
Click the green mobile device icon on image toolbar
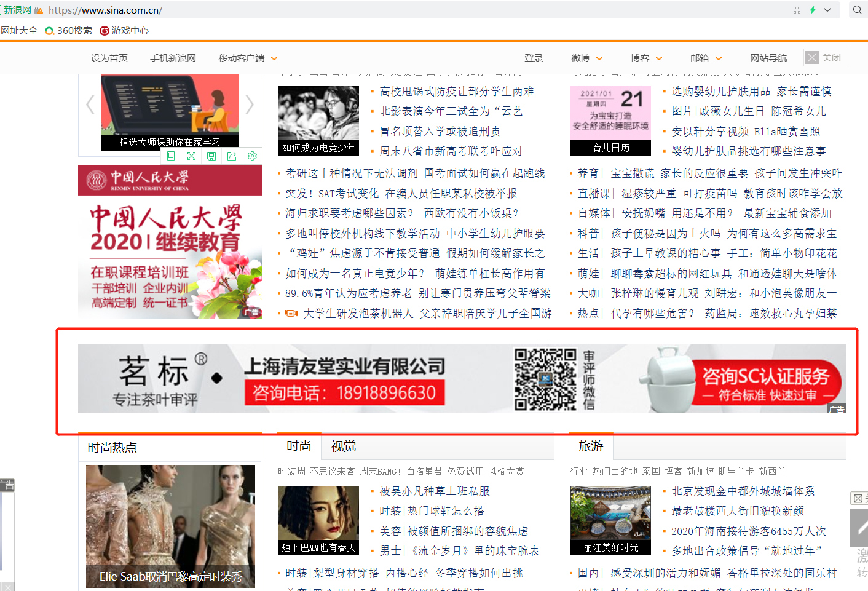[171, 156]
